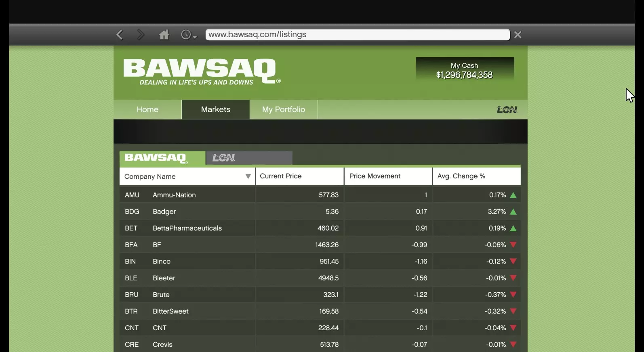Click BitterSweet's current price 169.58
Image resolution: width=644 pixels, height=352 pixels.
click(329, 311)
